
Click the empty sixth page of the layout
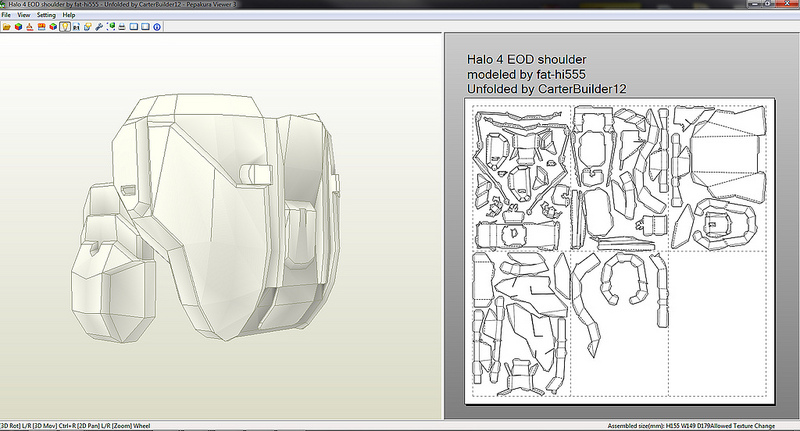click(x=717, y=323)
